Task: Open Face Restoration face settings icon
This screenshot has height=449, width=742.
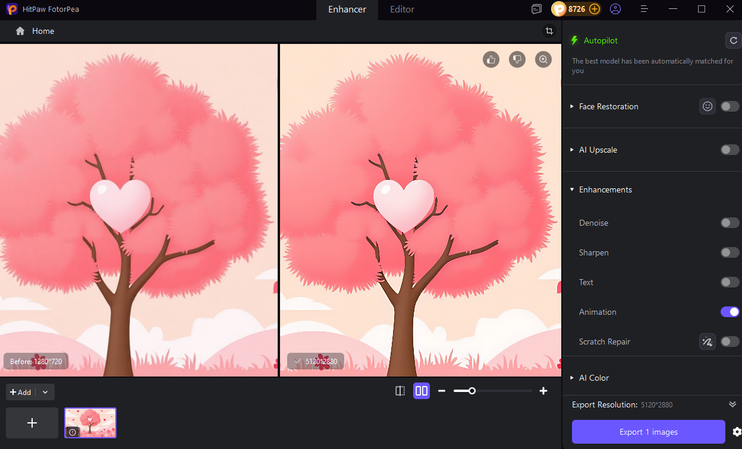Action: click(x=707, y=106)
